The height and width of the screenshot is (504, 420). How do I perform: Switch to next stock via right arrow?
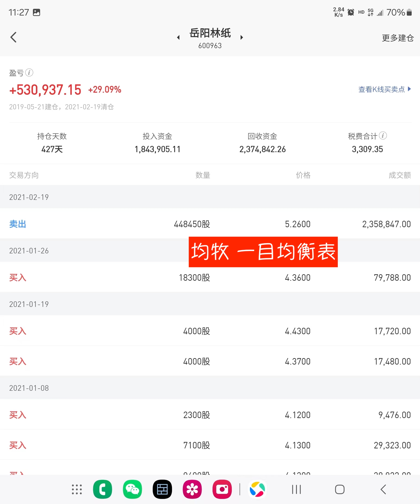[242, 37]
